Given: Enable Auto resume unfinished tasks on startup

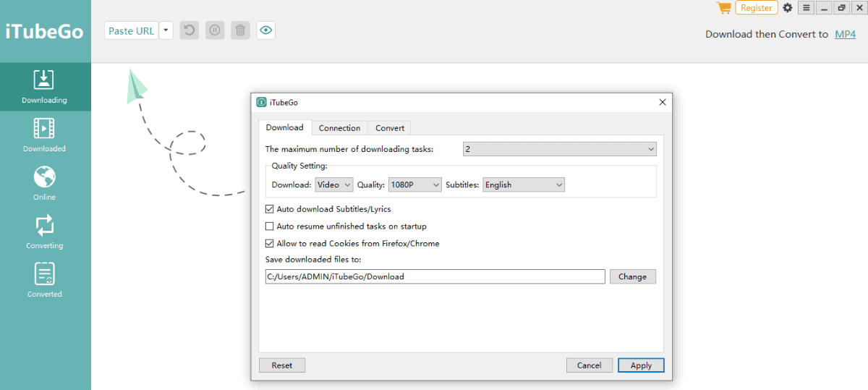Looking at the screenshot, I should tap(270, 226).
